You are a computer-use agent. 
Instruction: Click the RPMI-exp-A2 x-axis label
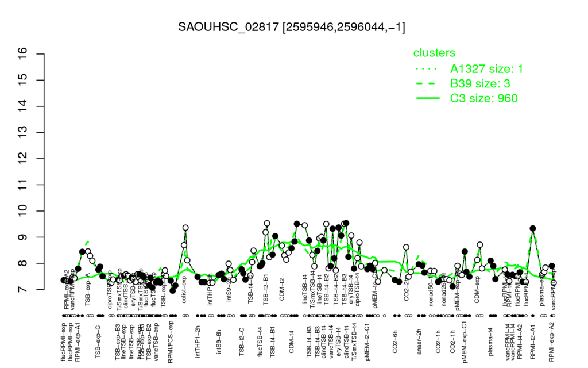tap(551, 342)
